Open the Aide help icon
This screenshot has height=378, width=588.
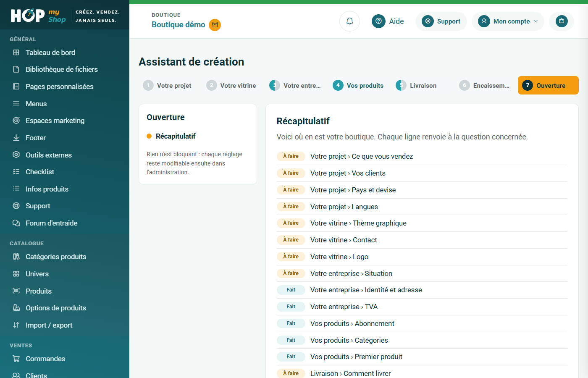378,21
